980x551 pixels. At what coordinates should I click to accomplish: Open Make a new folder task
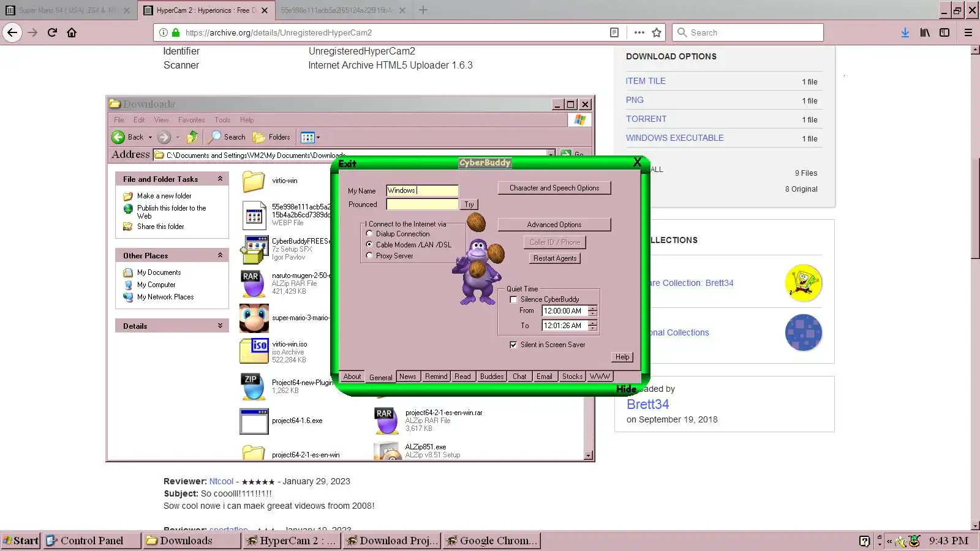tap(164, 196)
